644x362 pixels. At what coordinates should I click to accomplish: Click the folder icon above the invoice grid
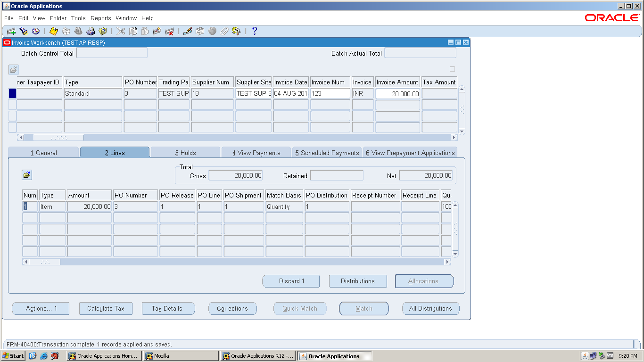pos(13,69)
